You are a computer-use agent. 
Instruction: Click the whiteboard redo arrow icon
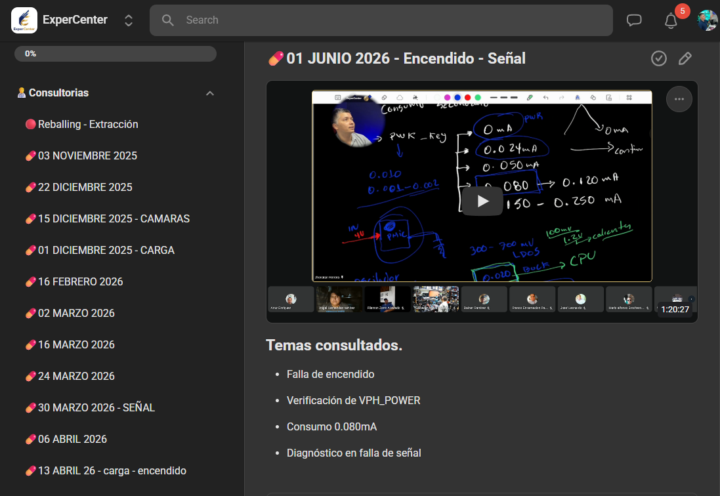(561, 97)
